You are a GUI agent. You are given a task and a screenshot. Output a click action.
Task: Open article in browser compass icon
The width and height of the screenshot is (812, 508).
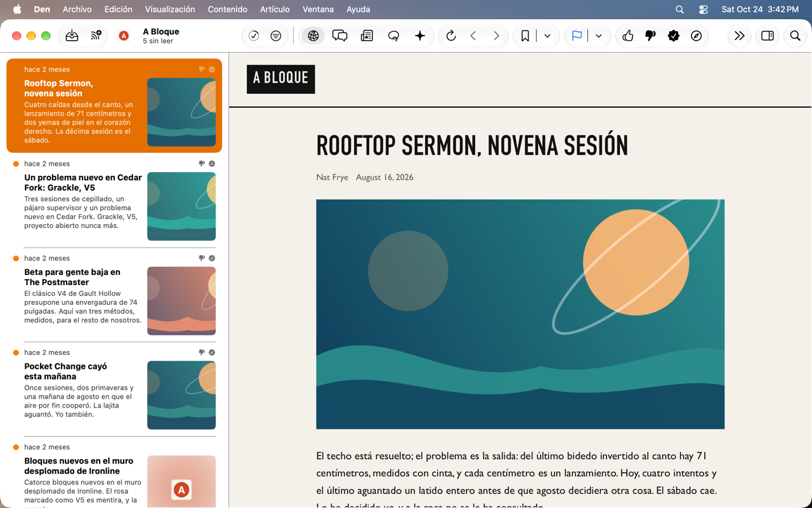tap(697, 36)
